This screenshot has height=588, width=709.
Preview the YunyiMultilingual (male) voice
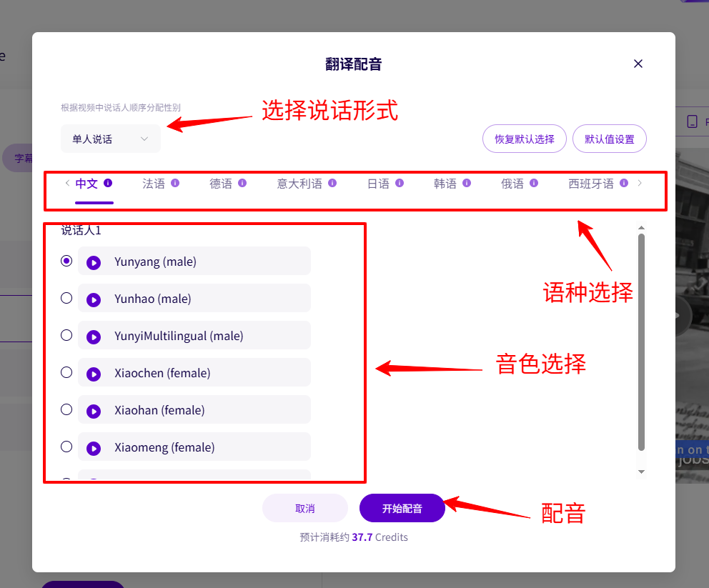click(x=94, y=337)
